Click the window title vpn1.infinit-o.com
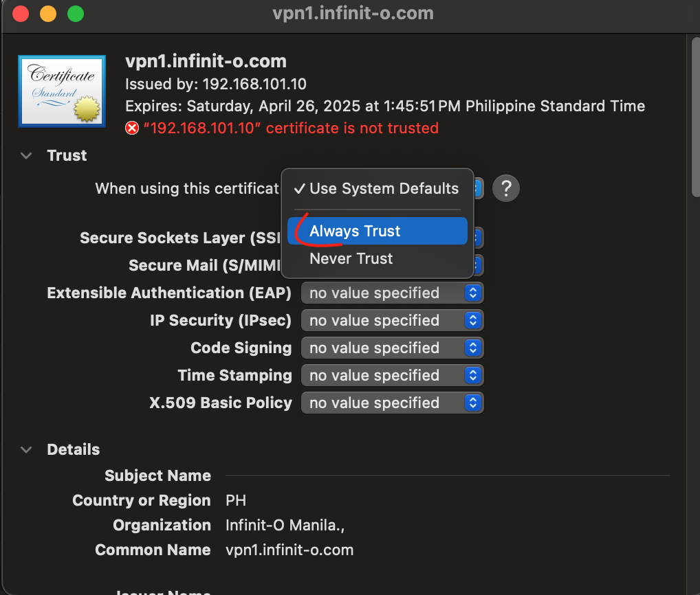The width and height of the screenshot is (700, 595). click(x=353, y=13)
